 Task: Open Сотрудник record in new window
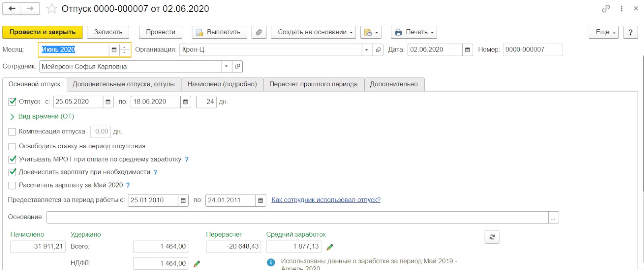(x=237, y=66)
